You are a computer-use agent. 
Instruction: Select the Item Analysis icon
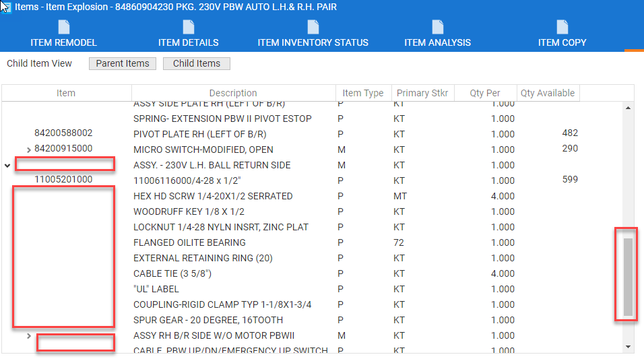pos(437,27)
